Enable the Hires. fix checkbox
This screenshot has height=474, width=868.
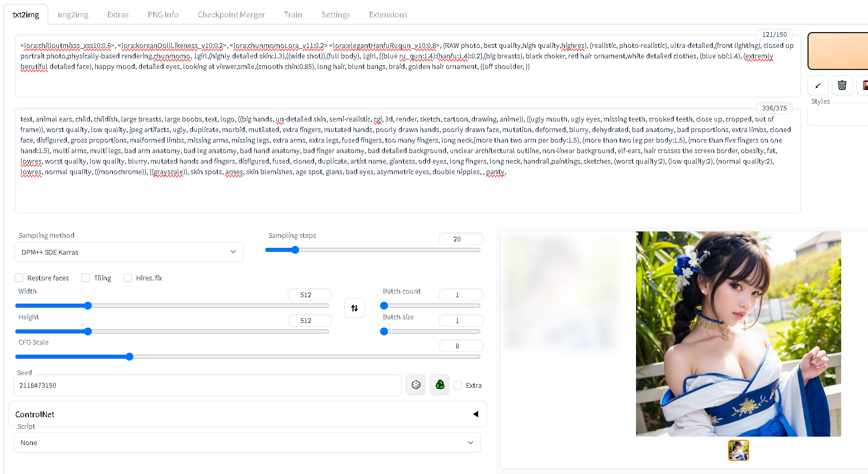pyautogui.click(x=128, y=278)
